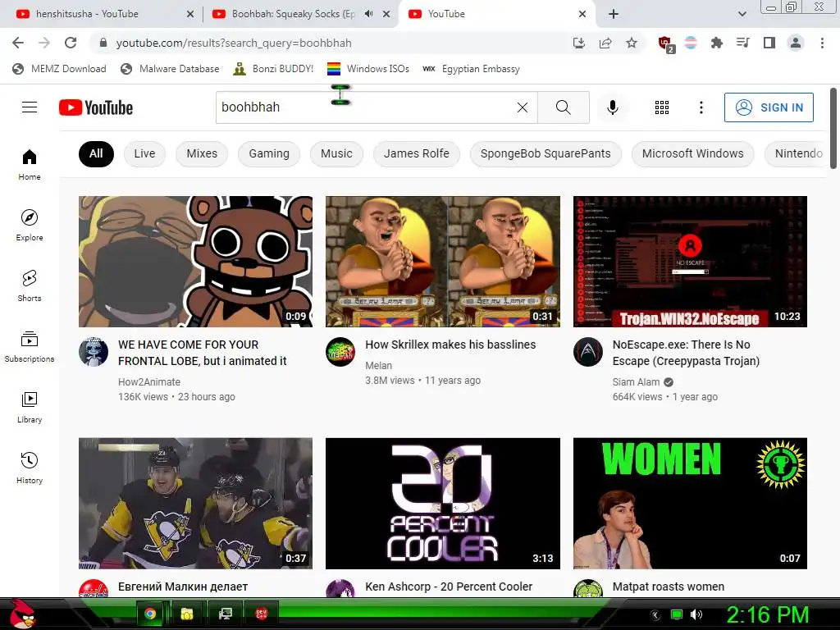Open the Matpat WOMEN video thumbnail
840x630 pixels.
(690, 504)
